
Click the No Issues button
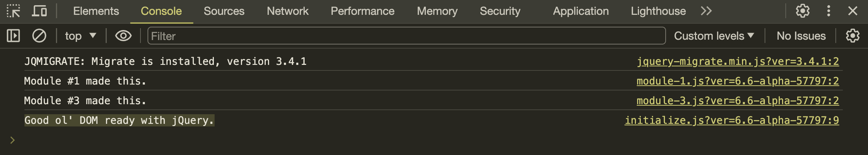click(801, 36)
